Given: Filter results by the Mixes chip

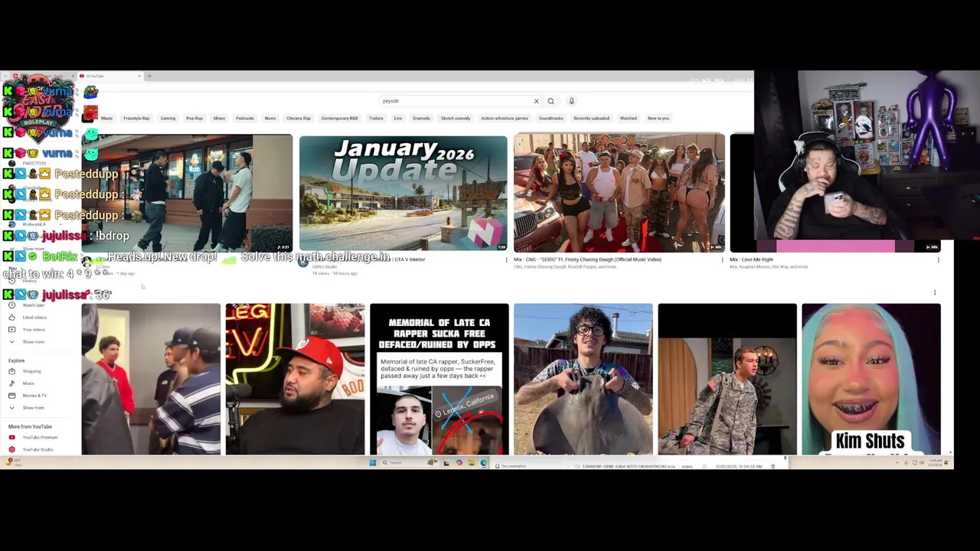Looking at the screenshot, I should [x=219, y=119].
